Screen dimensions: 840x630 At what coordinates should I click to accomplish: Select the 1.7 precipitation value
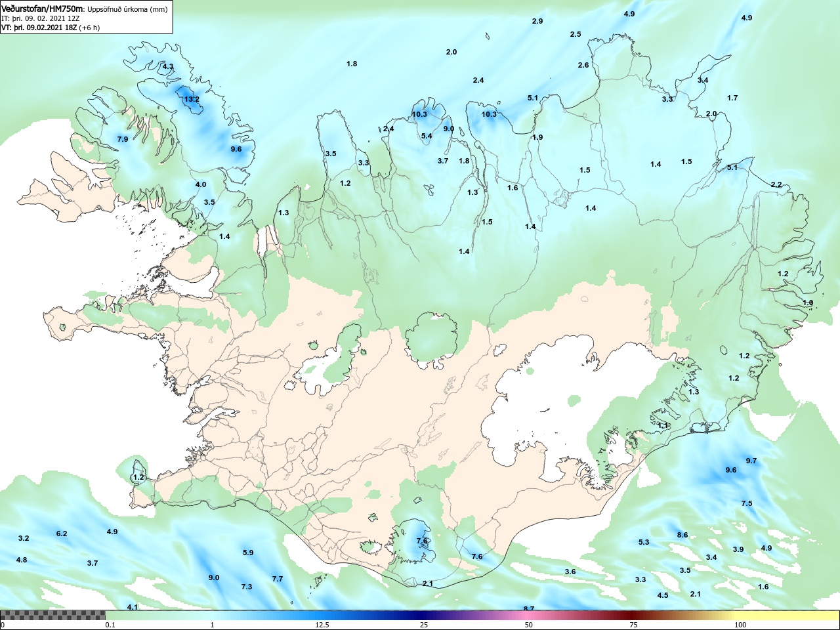pos(732,98)
